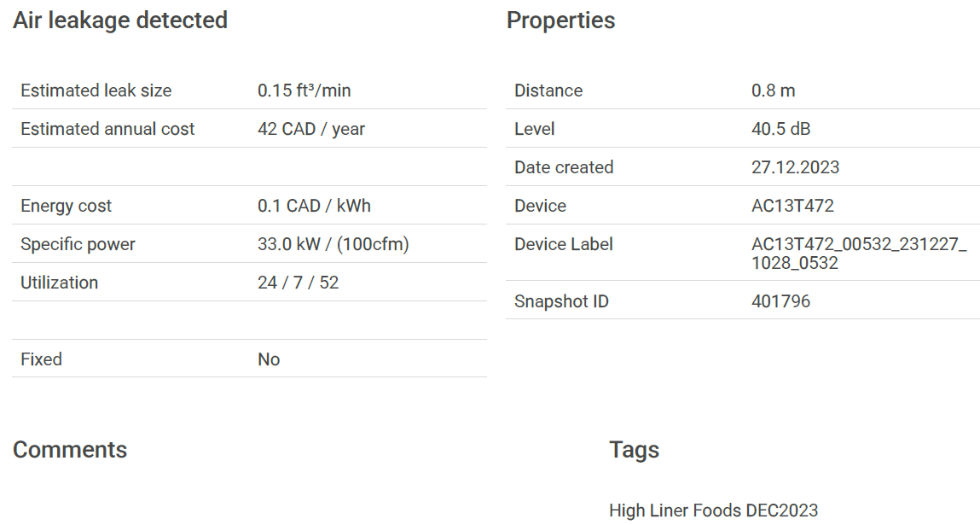
Task: Select the Snapshot ID number 401796
Action: pyautogui.click(x=780, y=301)
